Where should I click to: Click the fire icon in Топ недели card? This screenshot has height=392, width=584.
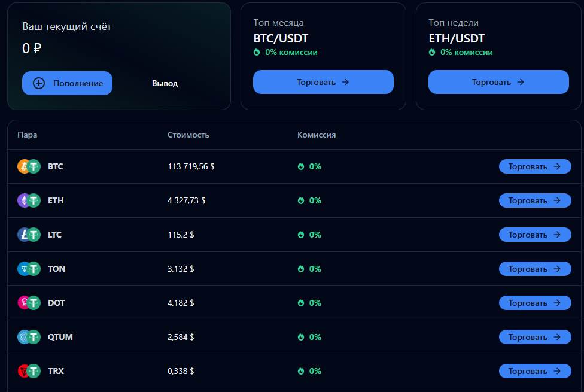click(431, 52)
